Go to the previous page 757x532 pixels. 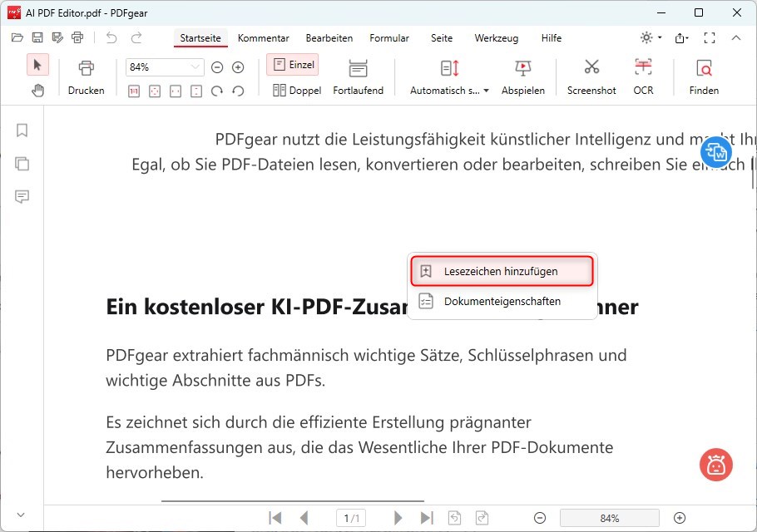pos(304,518)
